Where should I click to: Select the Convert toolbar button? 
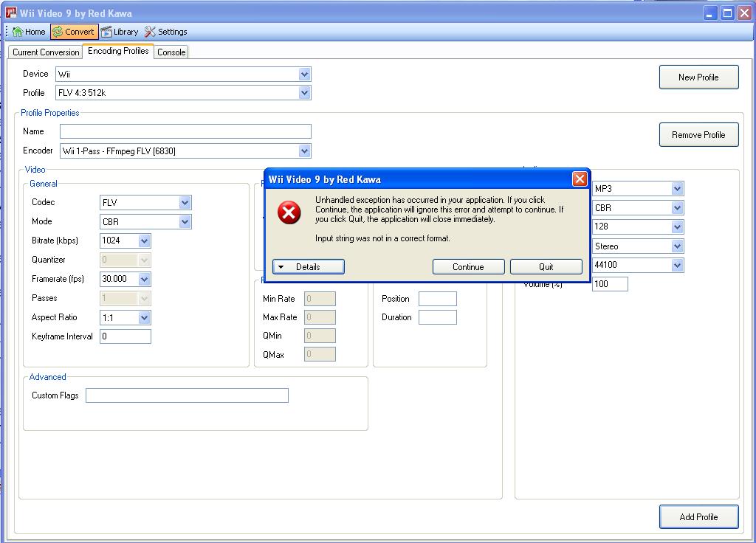tap(75, 32)
